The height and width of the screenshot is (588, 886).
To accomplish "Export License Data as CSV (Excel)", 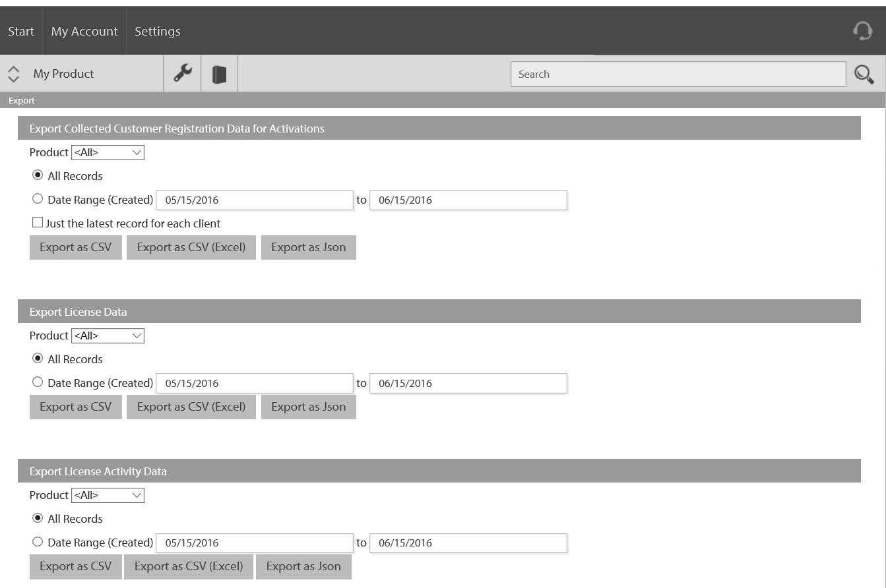I will 191,407.
